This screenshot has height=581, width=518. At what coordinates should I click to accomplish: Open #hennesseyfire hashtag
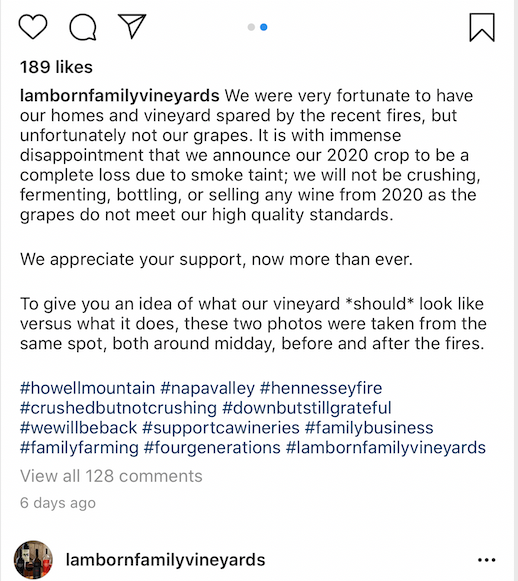pos(321,388)
